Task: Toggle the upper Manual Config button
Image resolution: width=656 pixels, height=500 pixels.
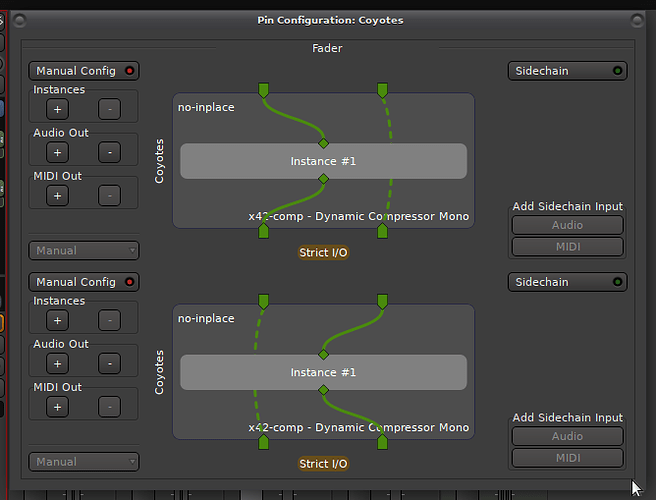Action: (x=84, y=71)
